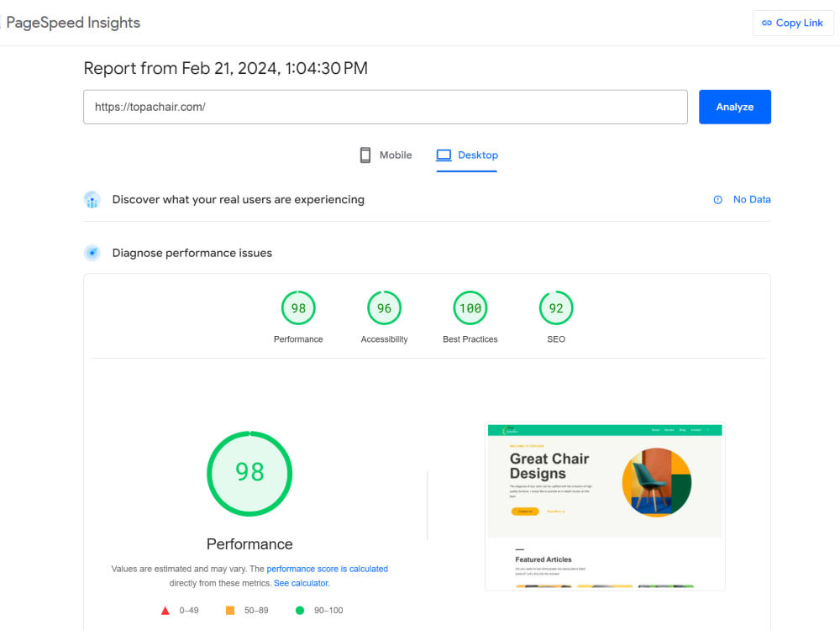Click the 50–89 legend text
The height and width of the screenshot is (630, 840).
click(256, 610)
